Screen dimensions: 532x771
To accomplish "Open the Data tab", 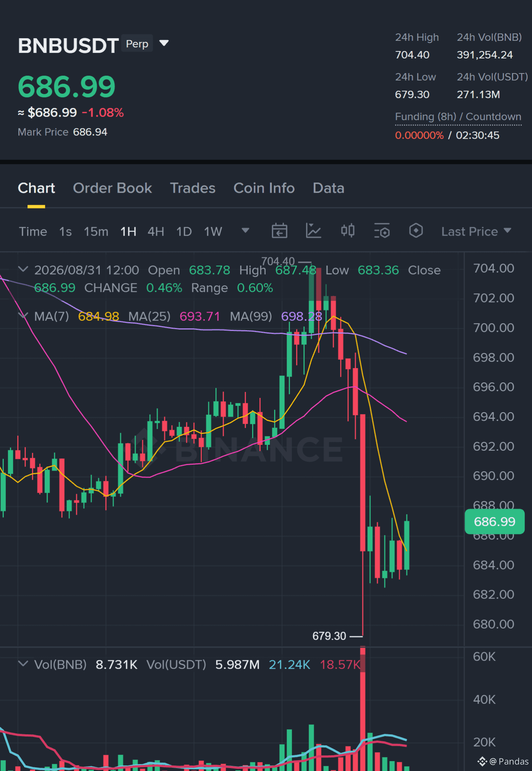I will tap(328, 188).
